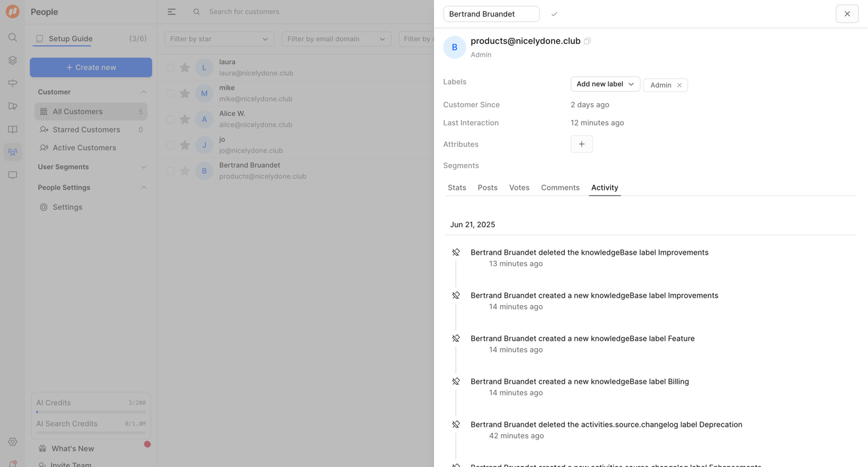Star the jo customer row

click(185, 145)
